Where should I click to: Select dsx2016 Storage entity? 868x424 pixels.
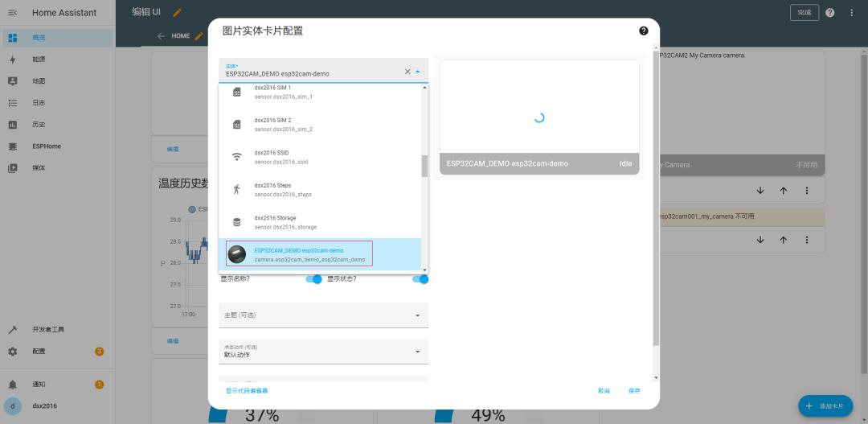tap(320, 222)
